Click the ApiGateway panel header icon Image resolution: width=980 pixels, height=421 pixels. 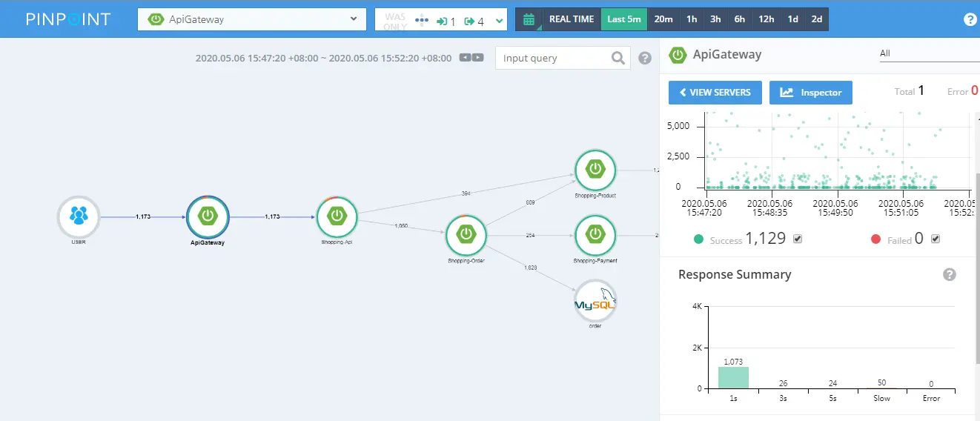click(x=677, y=54)
